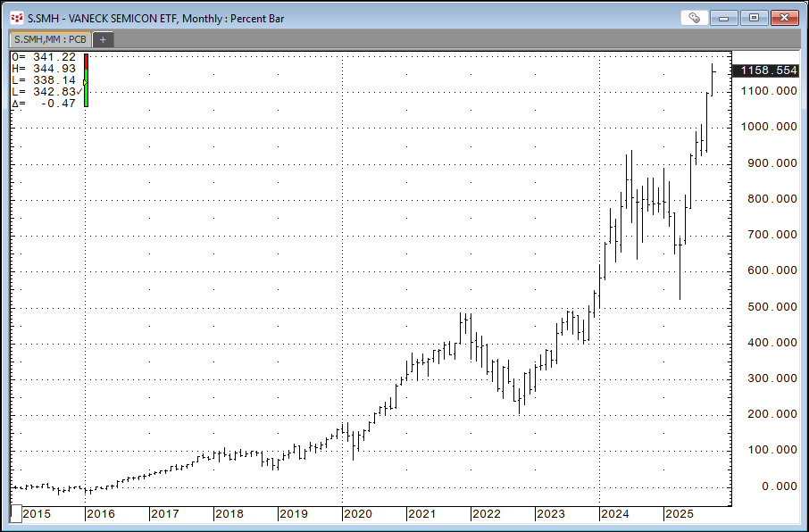The height and width of the screenshot is (532, 809).
Task: Close the S.SMH chart window
Action: click(x=785, y=18)
